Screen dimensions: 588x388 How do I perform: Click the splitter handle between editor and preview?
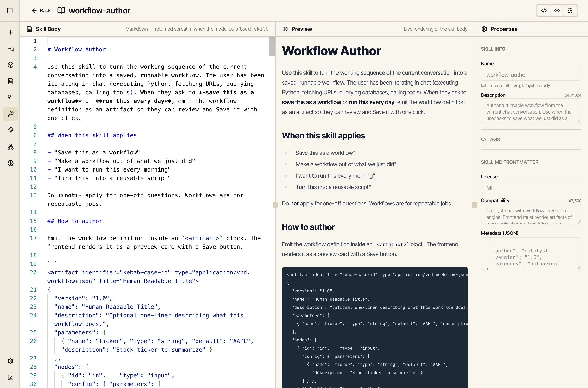pyautogui.click(x=275, y=205)
